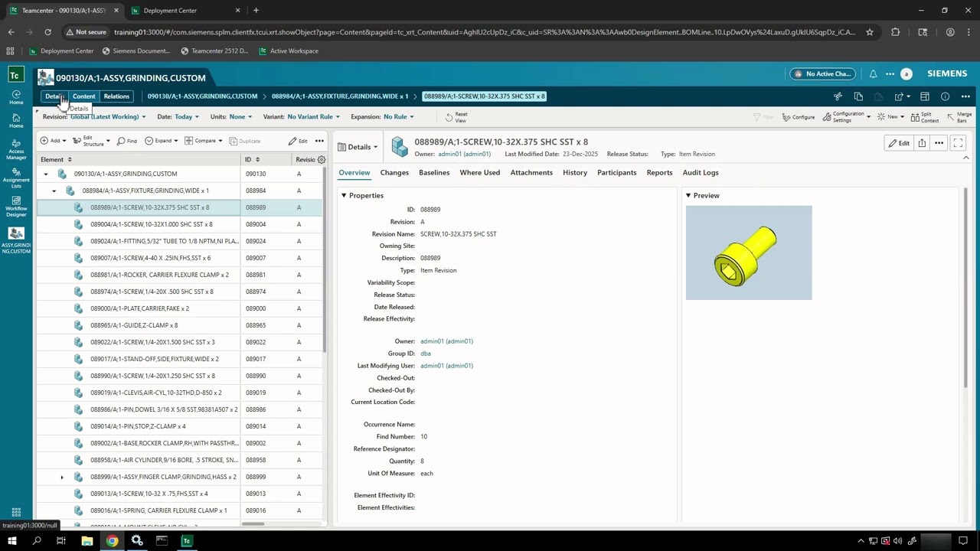Open the apps grid at sidebar bottom
Screen dimensions: 980x551
[16, 513]
